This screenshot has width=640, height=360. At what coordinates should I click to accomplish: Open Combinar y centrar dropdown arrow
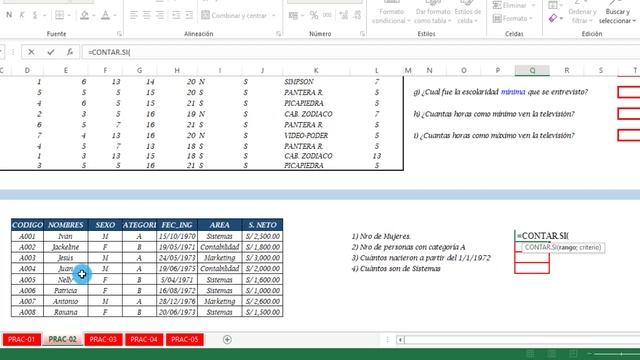coord(273,16)
